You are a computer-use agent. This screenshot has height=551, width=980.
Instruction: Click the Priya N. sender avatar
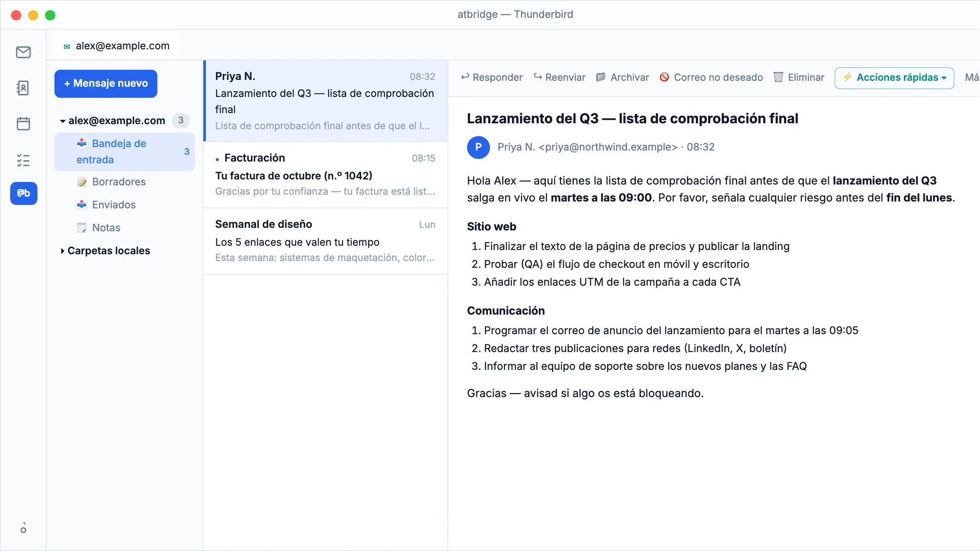pos(479,147)
